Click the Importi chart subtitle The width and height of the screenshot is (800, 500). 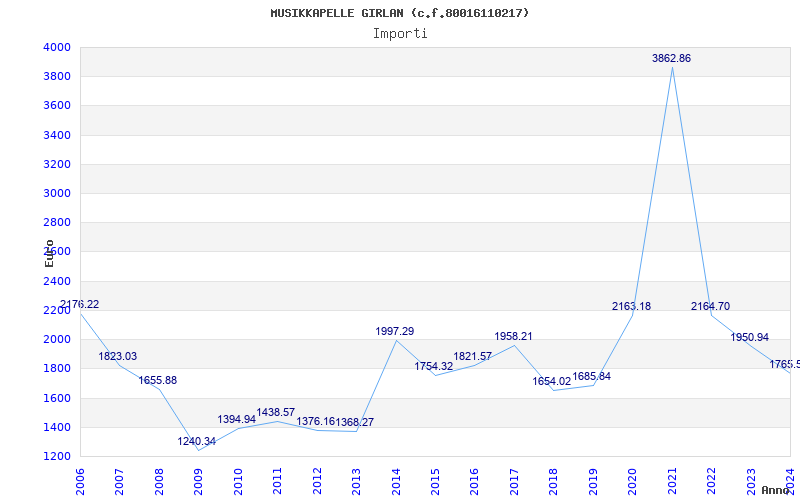[400, 34]
